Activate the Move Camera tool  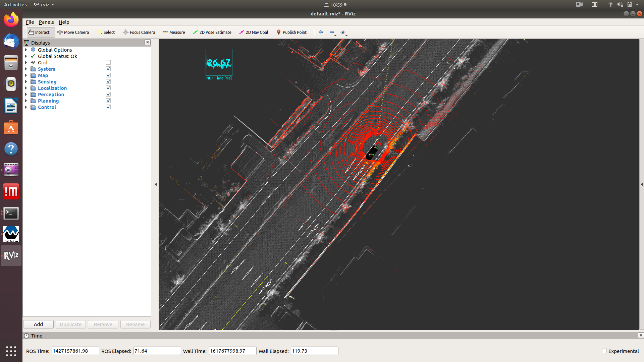(x=73, y=32)
